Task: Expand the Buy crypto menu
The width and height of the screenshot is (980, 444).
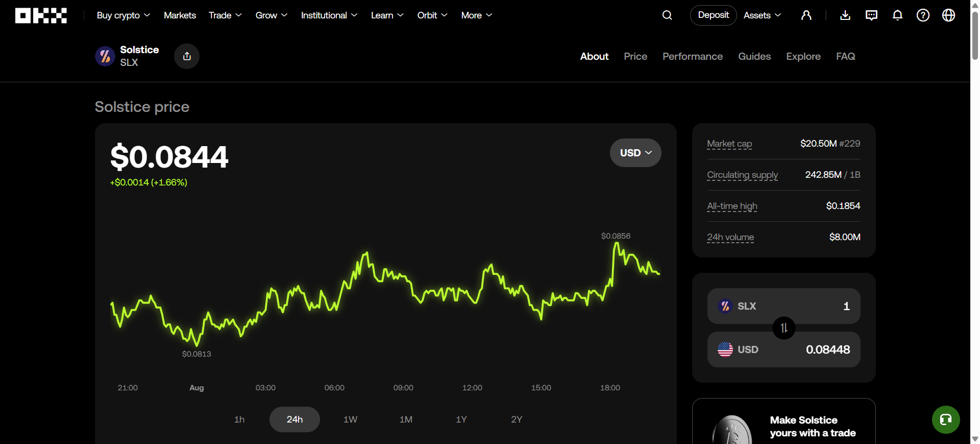Action: pyautogui.click(x=124, y=15)
